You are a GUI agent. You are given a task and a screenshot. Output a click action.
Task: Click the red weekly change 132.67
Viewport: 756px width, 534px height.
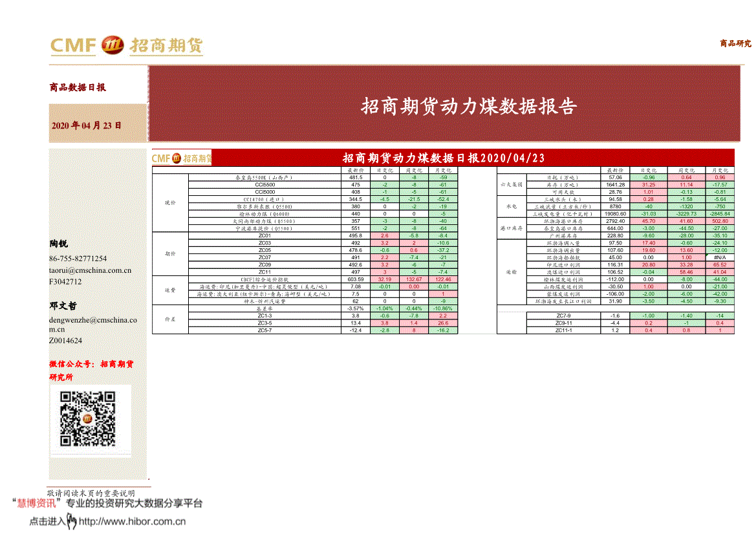coord(414,279)
